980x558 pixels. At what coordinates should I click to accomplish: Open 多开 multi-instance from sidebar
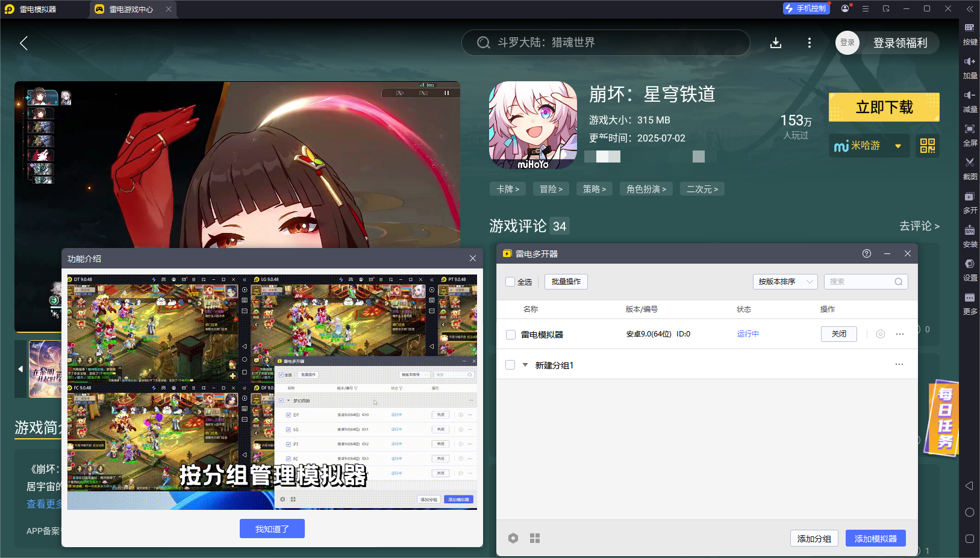(x=970, y=202)
